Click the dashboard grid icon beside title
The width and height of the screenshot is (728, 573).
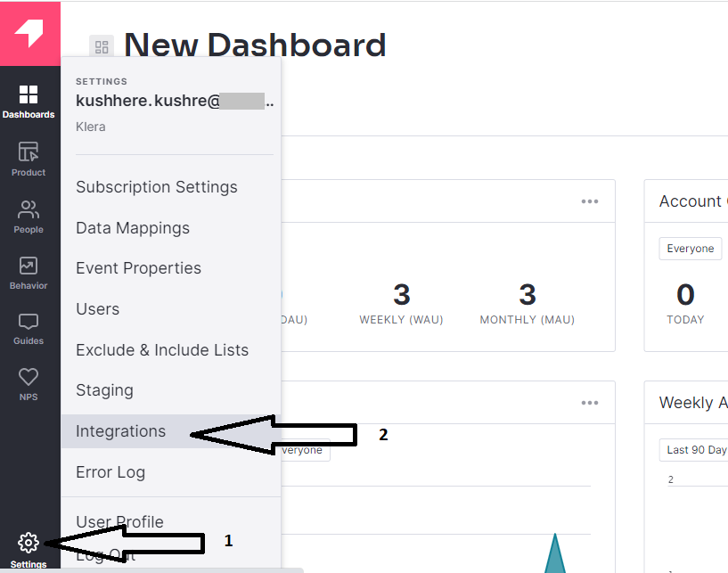[101, 46]
